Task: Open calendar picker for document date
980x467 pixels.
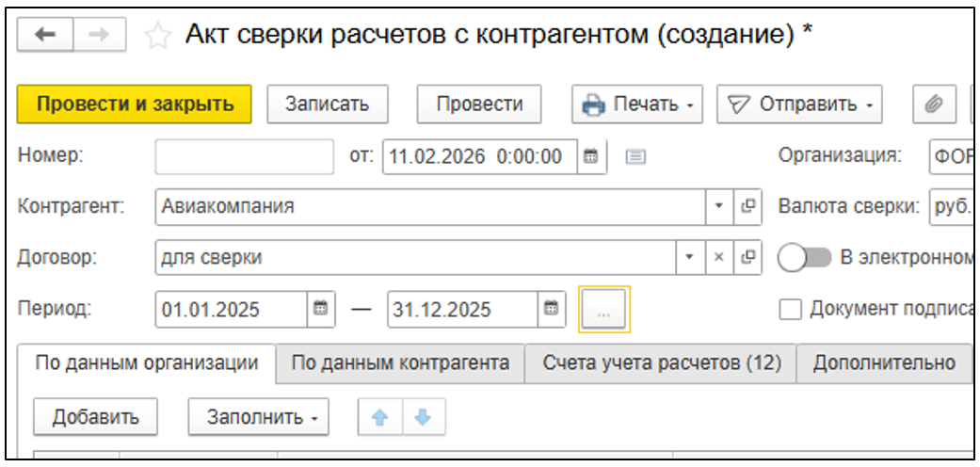Action: coord(591,156)
